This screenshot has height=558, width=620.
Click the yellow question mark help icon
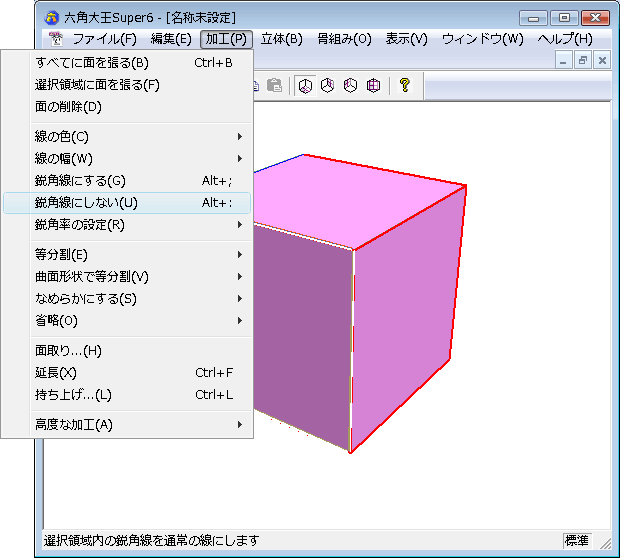405,85
